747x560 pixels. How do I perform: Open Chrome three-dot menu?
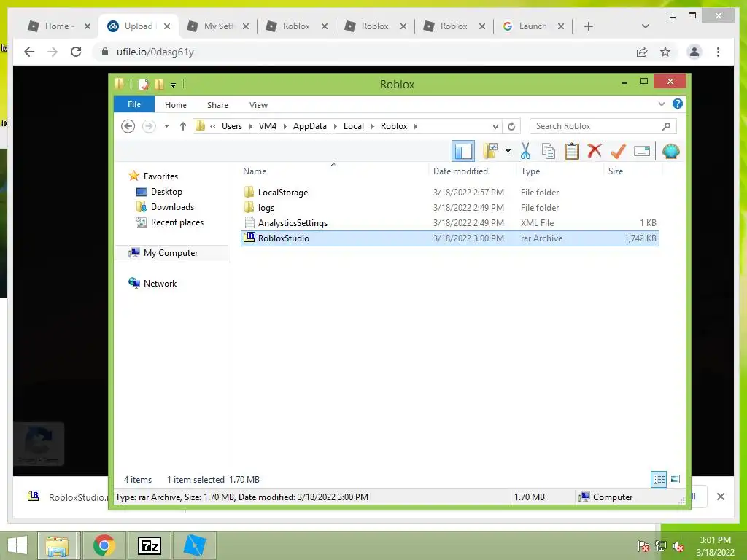pyautogui.click(x=718, y=52)
